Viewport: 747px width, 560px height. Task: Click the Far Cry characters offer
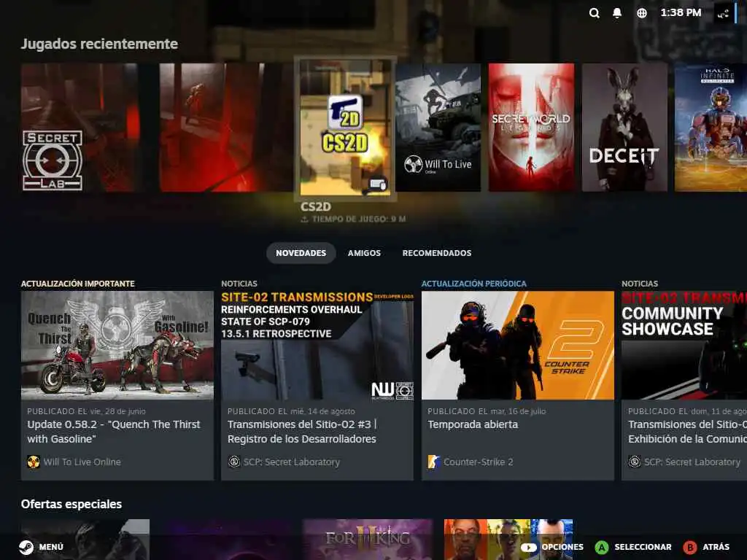pyautogui.click(x=508, y=540)
